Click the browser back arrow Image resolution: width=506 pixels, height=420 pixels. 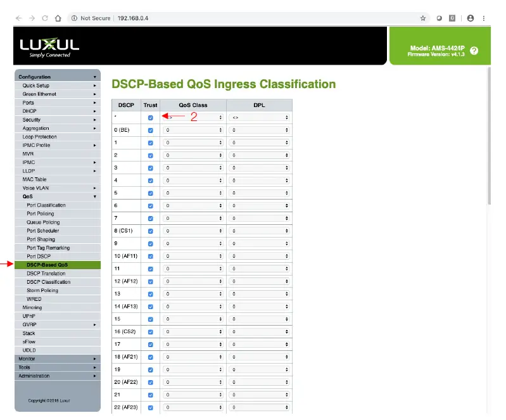[19, 18]
